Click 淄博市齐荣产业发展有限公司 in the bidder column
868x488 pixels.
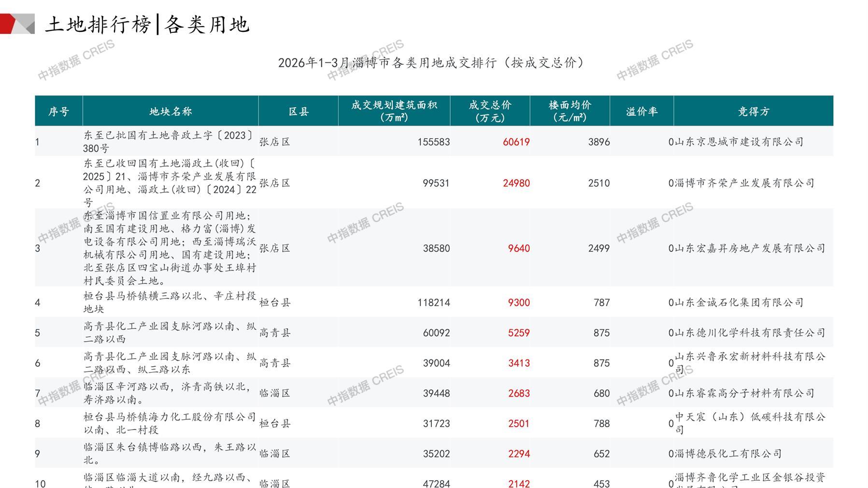point(744,183)
